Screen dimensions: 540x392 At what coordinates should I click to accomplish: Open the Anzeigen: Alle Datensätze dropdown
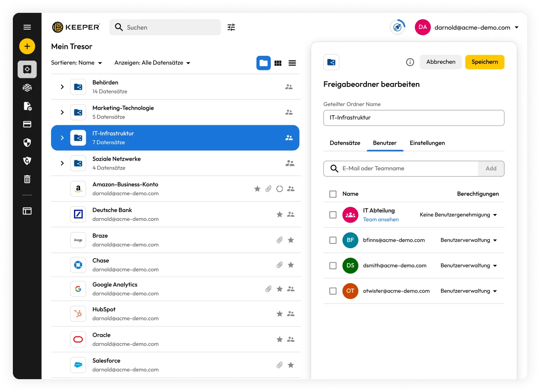[152, 63]
